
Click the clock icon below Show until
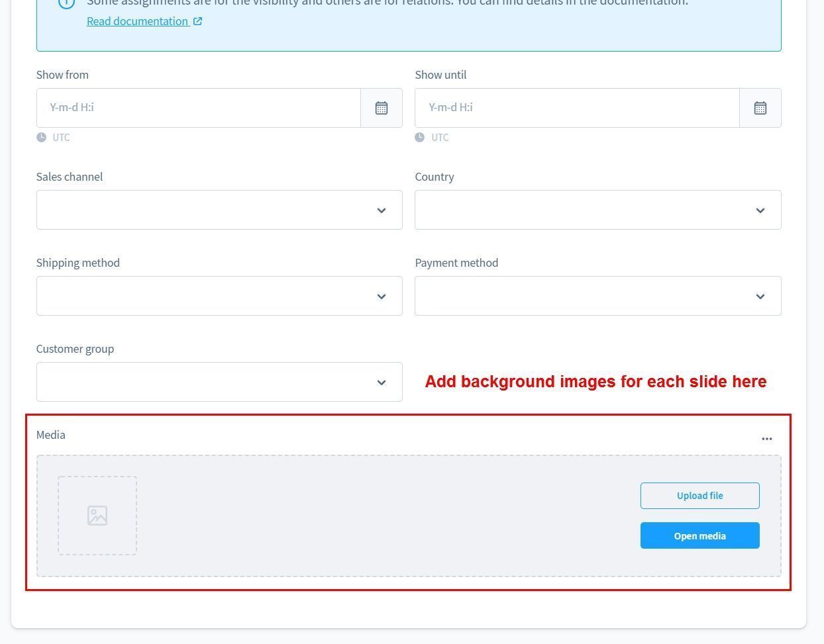click(420, 137)
